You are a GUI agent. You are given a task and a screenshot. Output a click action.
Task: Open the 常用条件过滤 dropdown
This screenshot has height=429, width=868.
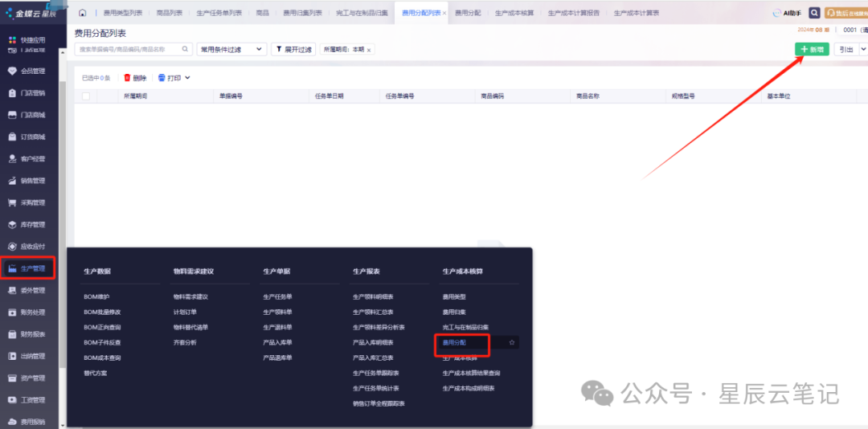point(231,49)
